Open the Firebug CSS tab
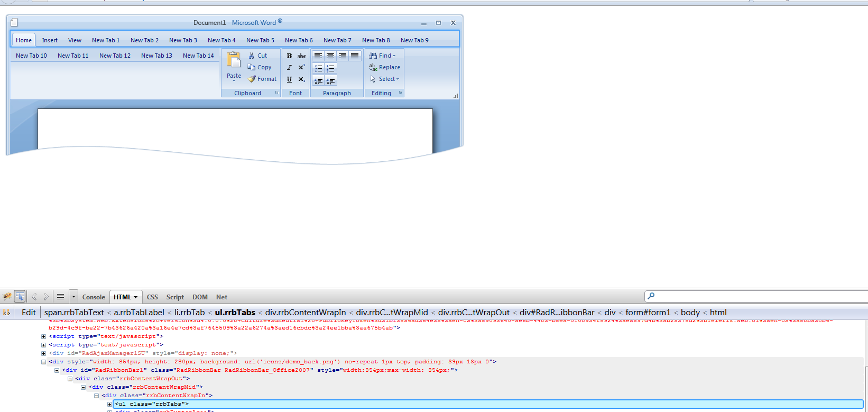This screenshot has width=868, height=412. click(x=152, y=297)
